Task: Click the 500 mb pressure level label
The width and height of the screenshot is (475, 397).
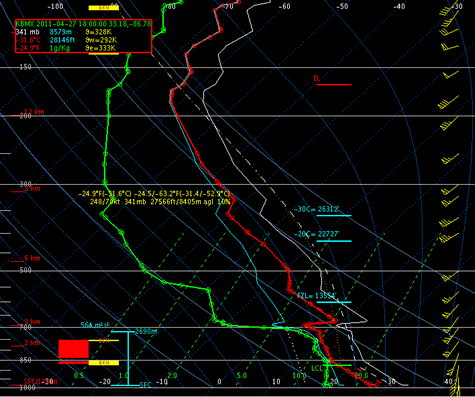Action: [26, 270]
